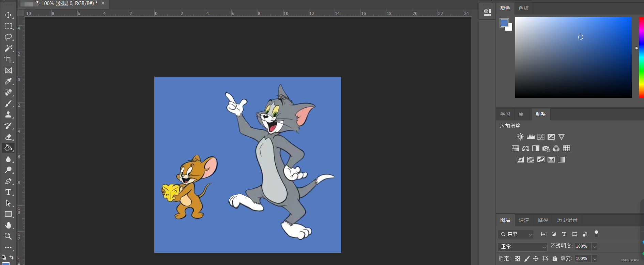Switch to the 通道 channels tab
Image resolution: width=644 pixels, height=265 pixels.
click(x=524, y=220)
